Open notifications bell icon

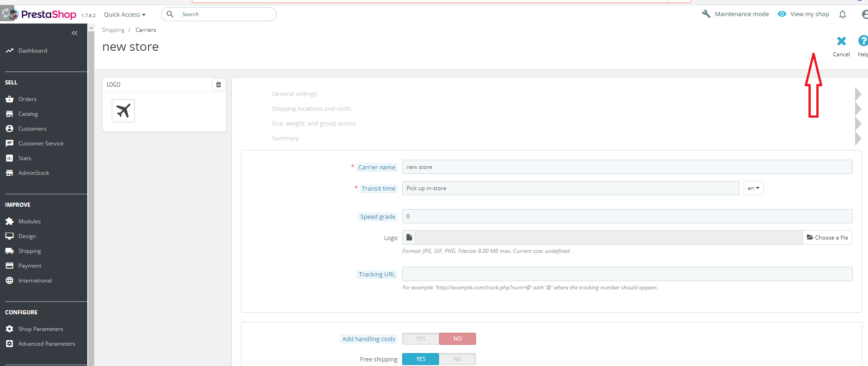click(x=843, y=14)
